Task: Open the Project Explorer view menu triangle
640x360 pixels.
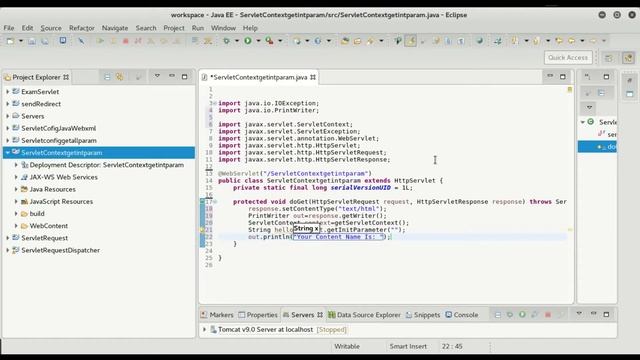Action: (157, 76)
